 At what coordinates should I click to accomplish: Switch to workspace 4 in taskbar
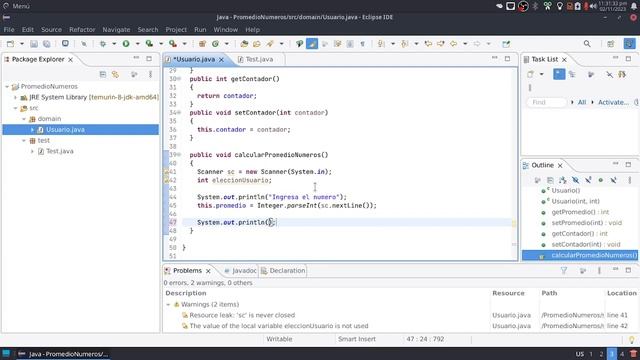pos(622,354)
